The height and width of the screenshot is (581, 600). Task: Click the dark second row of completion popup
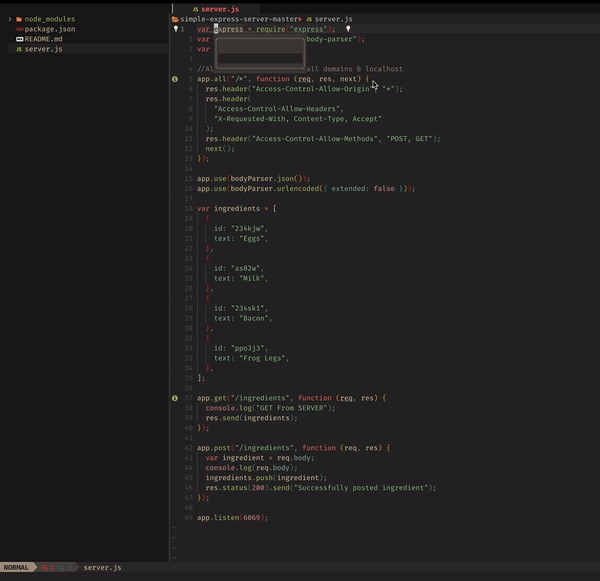(x=260, y=59)
